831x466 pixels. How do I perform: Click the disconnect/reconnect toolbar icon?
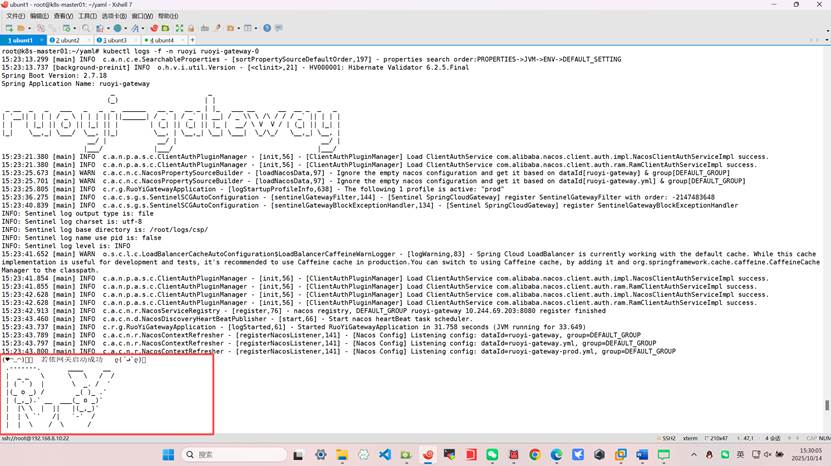[41, 28]
